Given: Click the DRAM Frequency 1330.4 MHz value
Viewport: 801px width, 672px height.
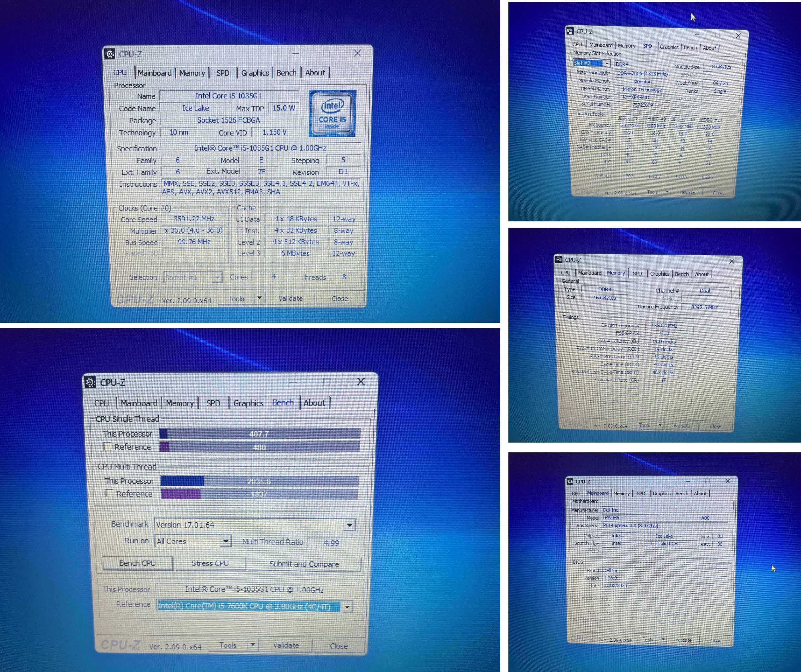Looking at the screenshot, I should [x=664, y=326].
